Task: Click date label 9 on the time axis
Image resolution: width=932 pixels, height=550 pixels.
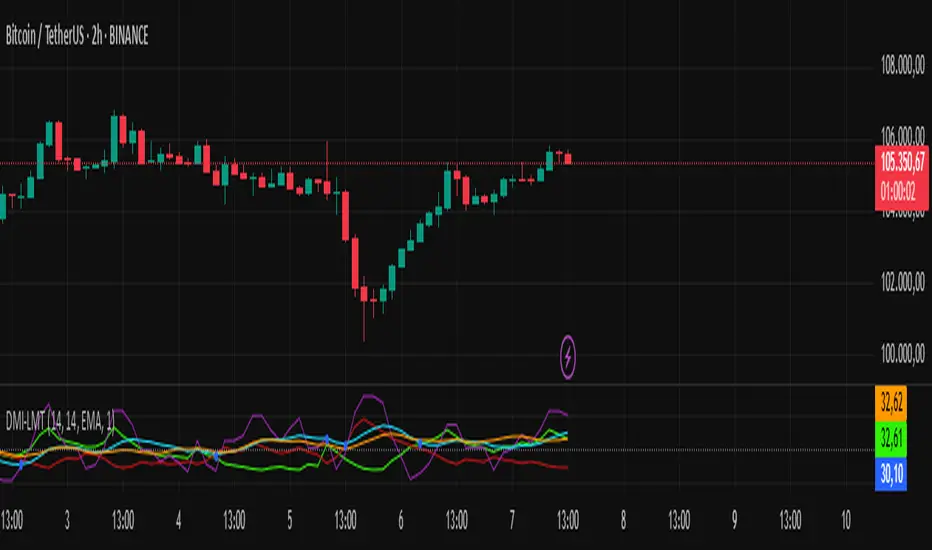Action: [x=734, y=520]
